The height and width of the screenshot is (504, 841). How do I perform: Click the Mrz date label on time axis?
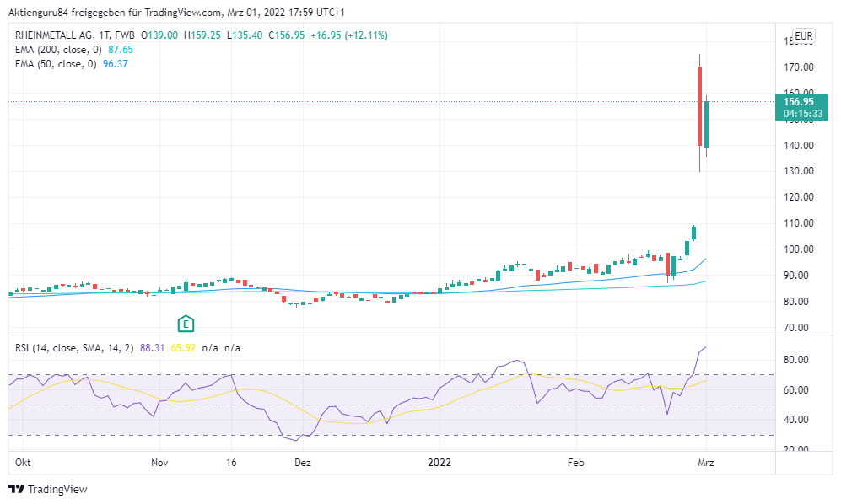click(706, 463)
